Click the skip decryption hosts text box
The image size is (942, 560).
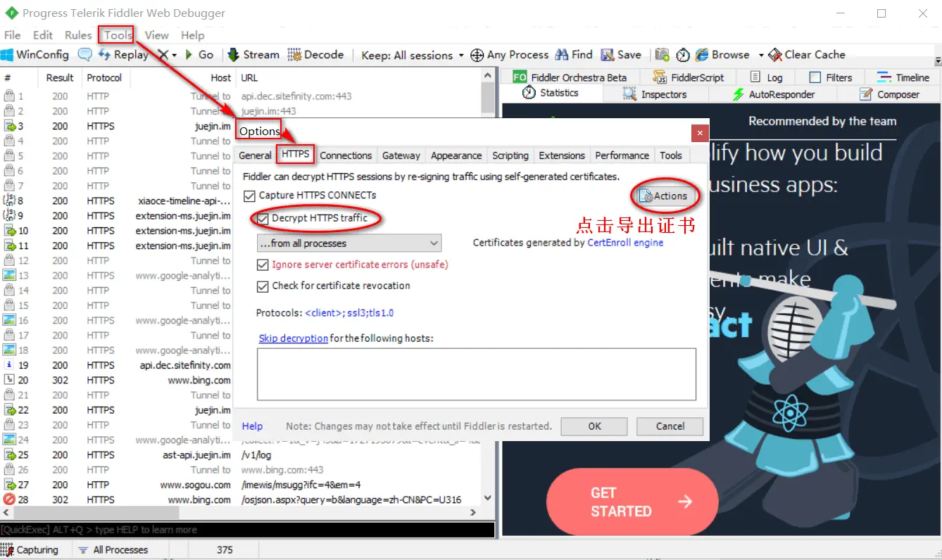477,374
